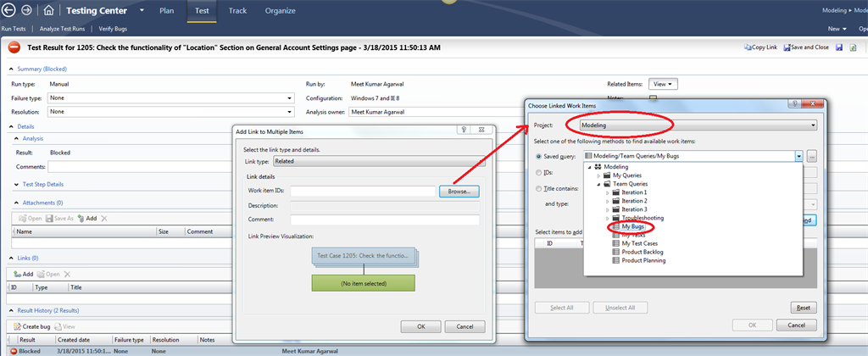
Task: Collapse the Summary (Blocked) section
Action: click(x=11, y=70)
